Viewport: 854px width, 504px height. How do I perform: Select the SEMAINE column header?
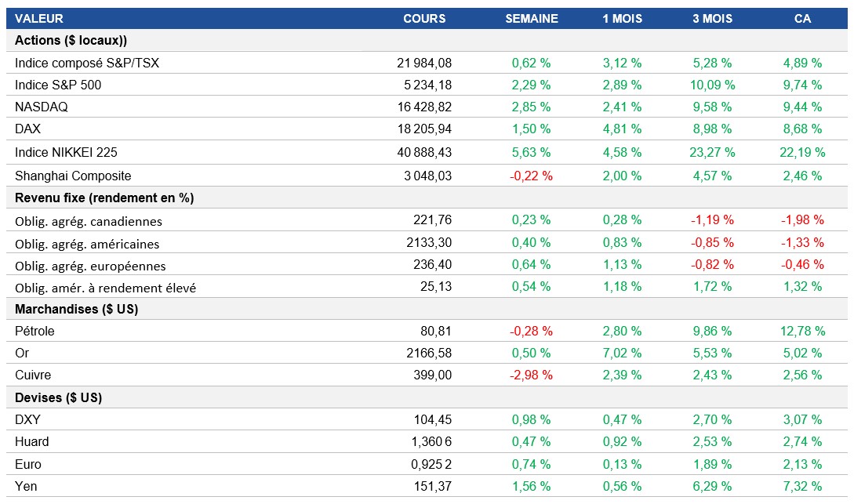click(x=531, y=18)
